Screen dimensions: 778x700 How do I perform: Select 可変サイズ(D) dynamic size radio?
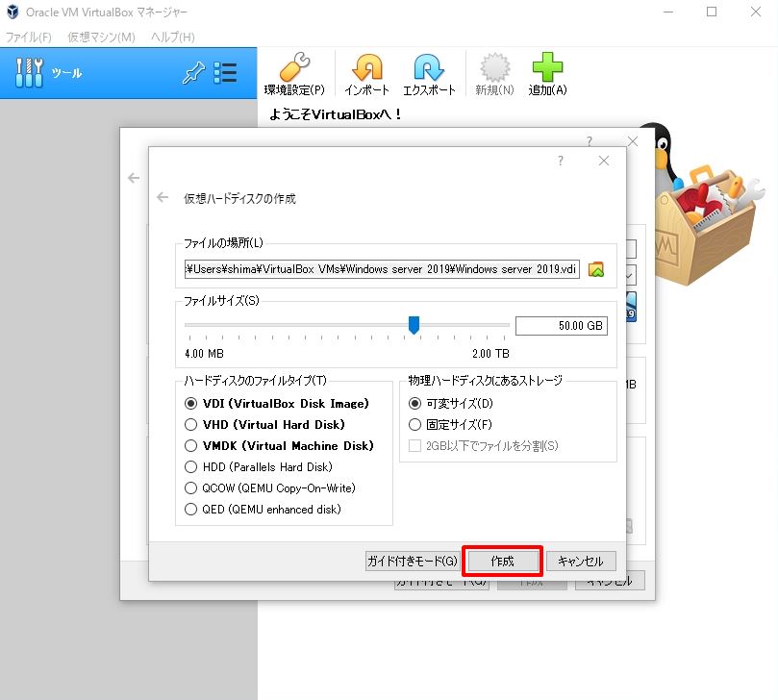(414, 403)
